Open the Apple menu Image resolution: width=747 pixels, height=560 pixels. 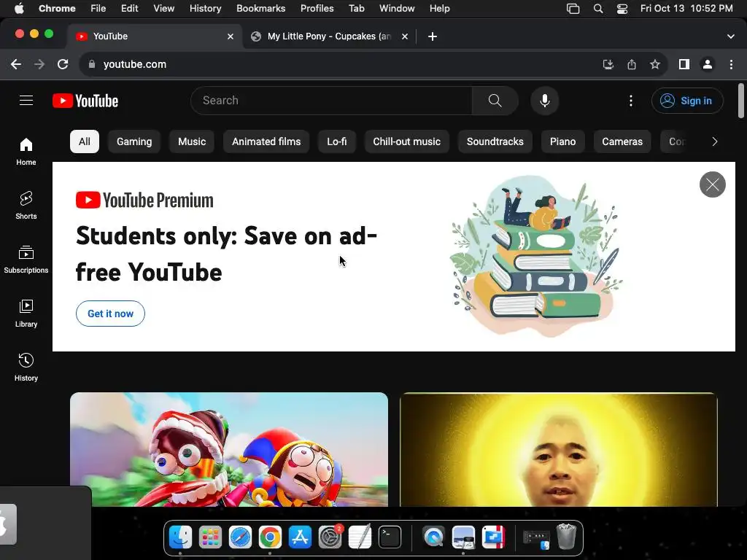pyautogui.click(x=19, y=9)
